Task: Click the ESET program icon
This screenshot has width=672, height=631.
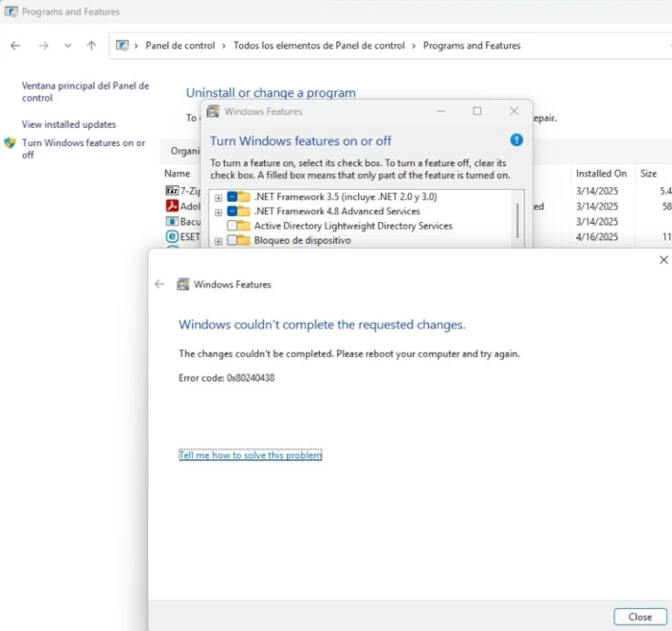Action: click(172, 236)
